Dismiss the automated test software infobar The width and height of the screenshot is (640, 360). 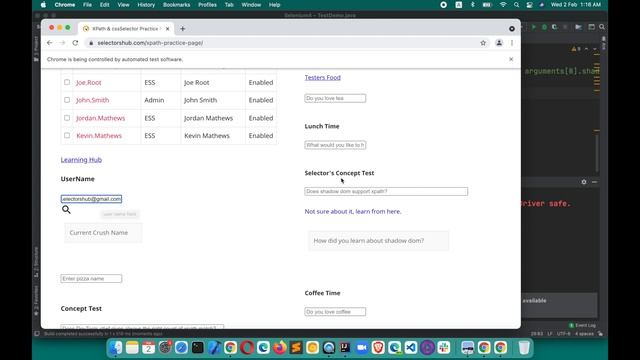pos(511,59)
